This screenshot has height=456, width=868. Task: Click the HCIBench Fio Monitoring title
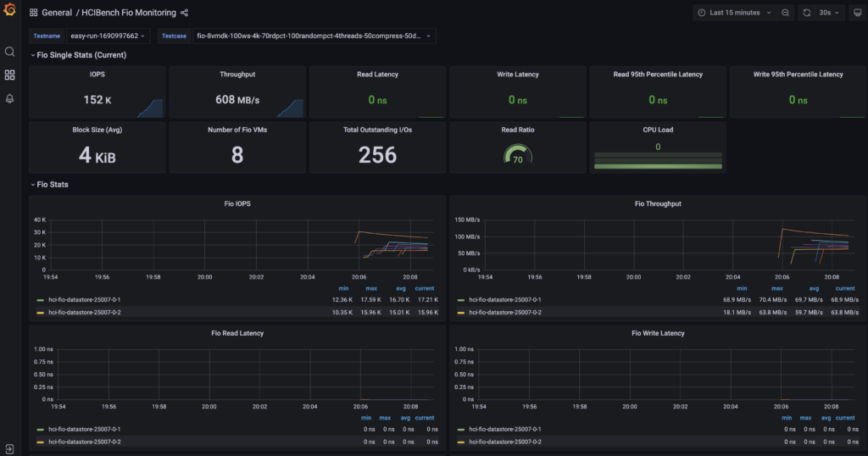pos(129,13)
